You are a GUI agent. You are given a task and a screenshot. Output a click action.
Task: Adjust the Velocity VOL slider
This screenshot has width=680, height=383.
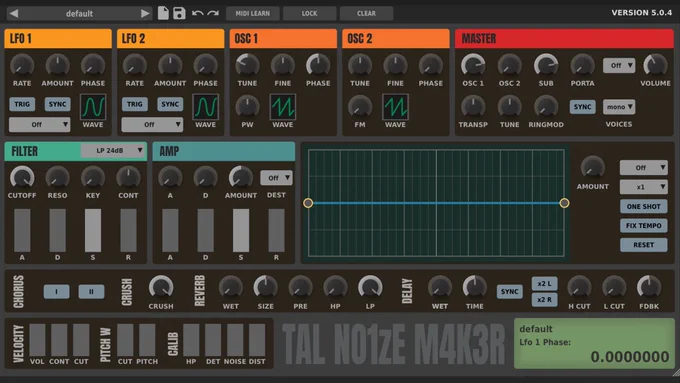[37, 340]
